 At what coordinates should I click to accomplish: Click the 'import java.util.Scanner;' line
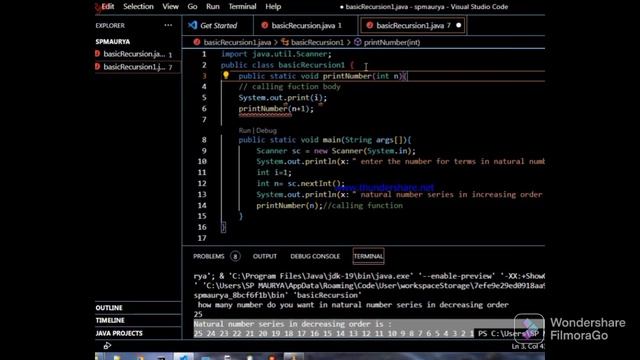pos(276,54)
